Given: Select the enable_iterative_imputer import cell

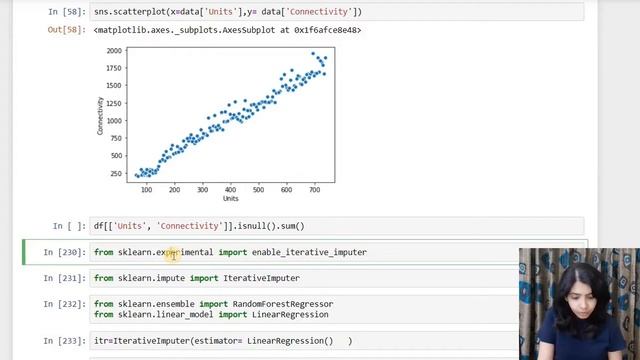Looking at the screenshot, I should (x=337, y=252).
